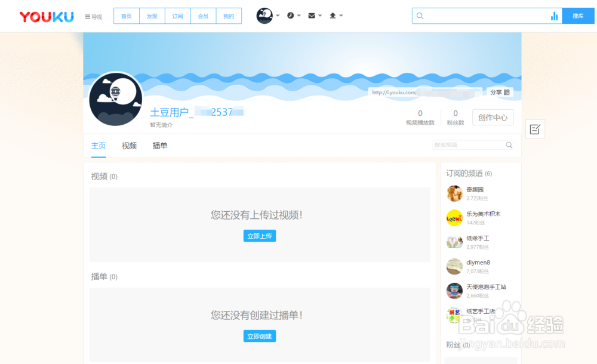
Task: Open the 奇趣园 channel name
Action: pyautogui.click(x=475, y=190)
